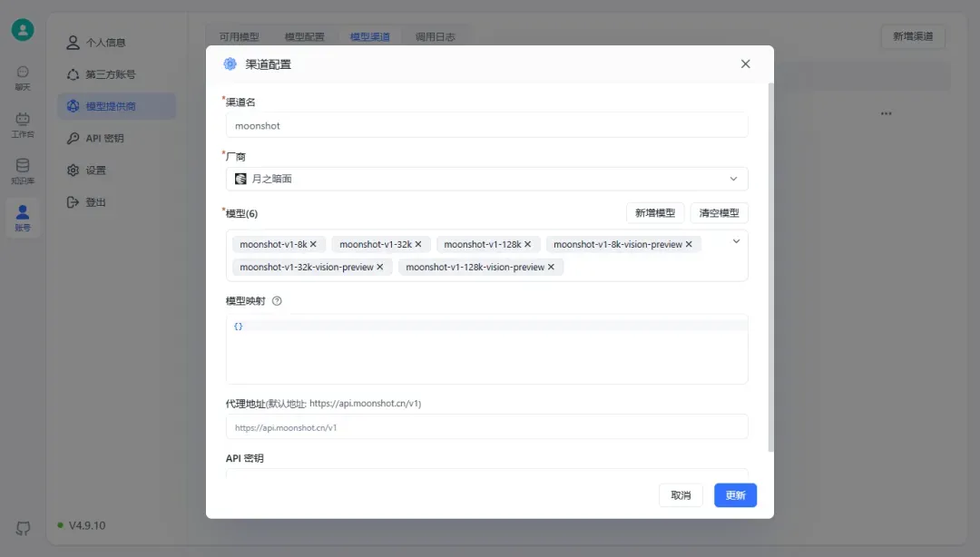Image resolution: width=980 pixels, height=557 pixels.
Task: Remove the moonshot-v1-32k-vision-preview tag
Action: click(x=379, y=267)
